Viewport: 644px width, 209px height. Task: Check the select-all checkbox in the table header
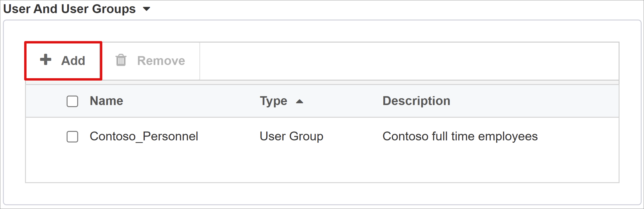pos(72,101)
